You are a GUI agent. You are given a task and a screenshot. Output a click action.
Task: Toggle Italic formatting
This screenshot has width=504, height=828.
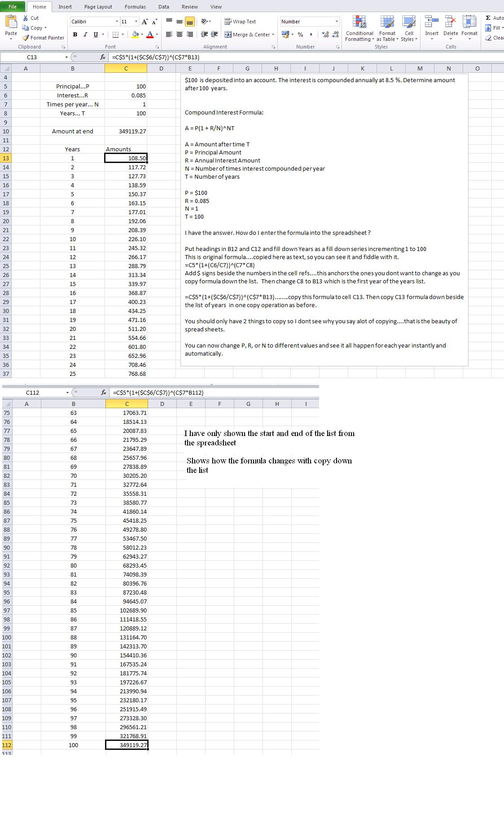coord(85,35)
